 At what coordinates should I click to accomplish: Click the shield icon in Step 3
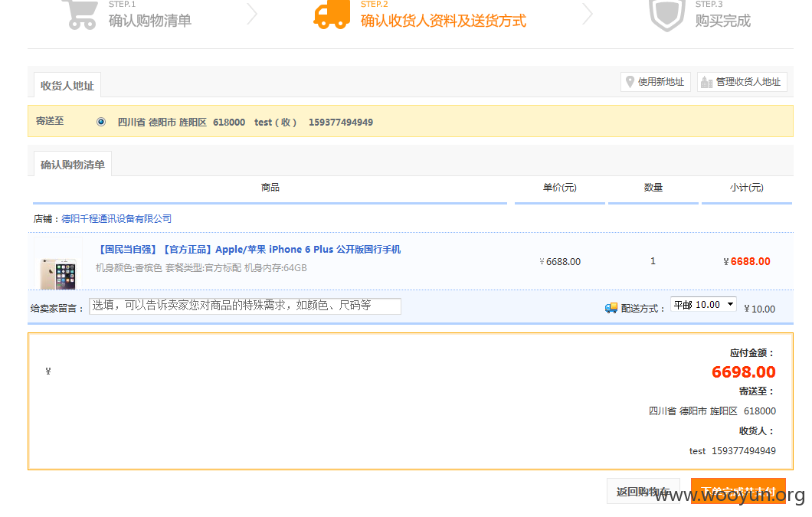click(x=666, y=15)
